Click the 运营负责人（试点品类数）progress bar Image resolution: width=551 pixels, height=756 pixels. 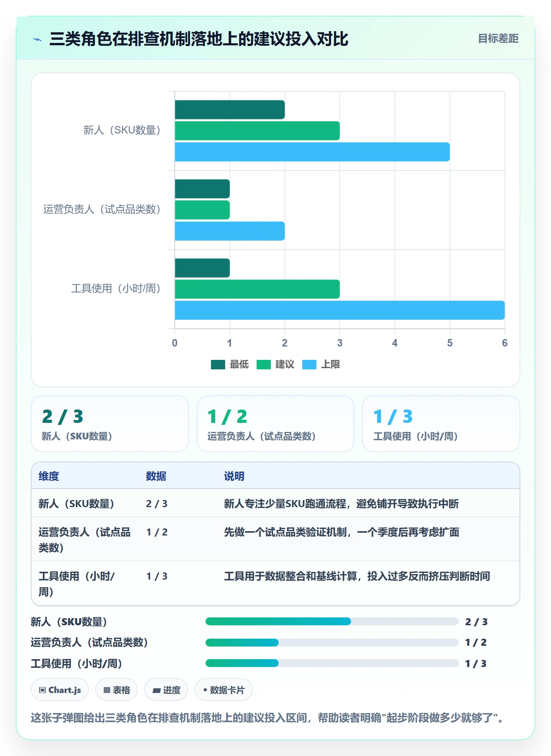[x=332, y=643]
